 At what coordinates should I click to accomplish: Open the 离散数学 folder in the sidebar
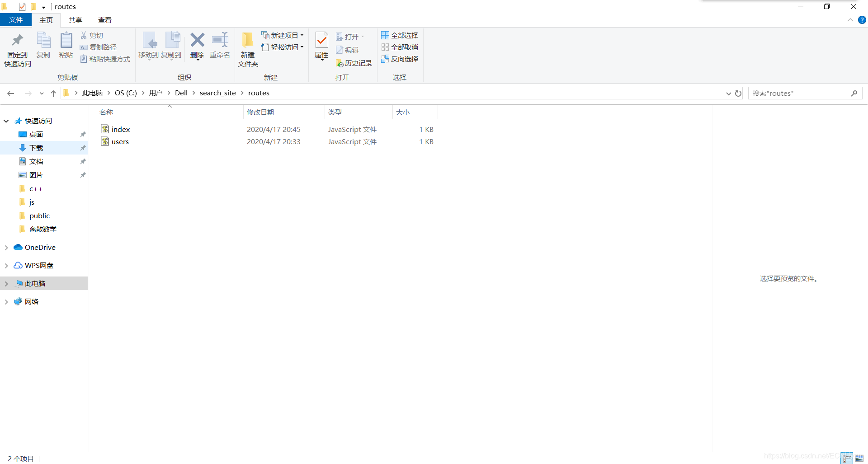(x=44, y=229)
